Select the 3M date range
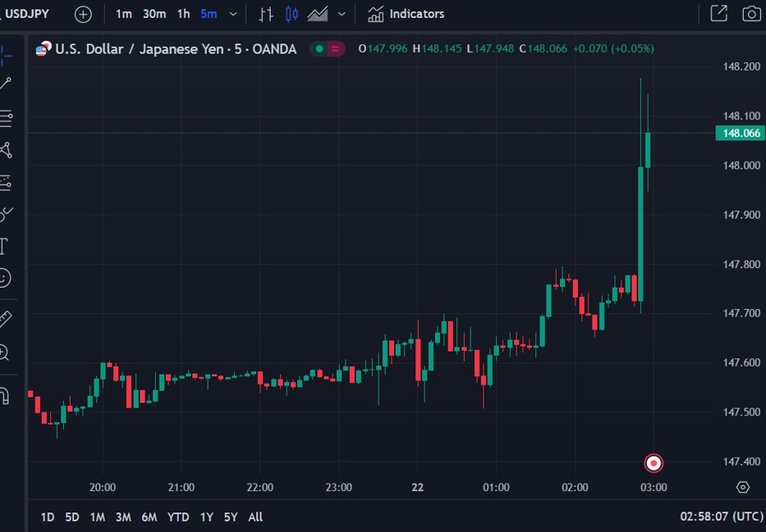The image size is (766, 532). (x=123, y=517)
